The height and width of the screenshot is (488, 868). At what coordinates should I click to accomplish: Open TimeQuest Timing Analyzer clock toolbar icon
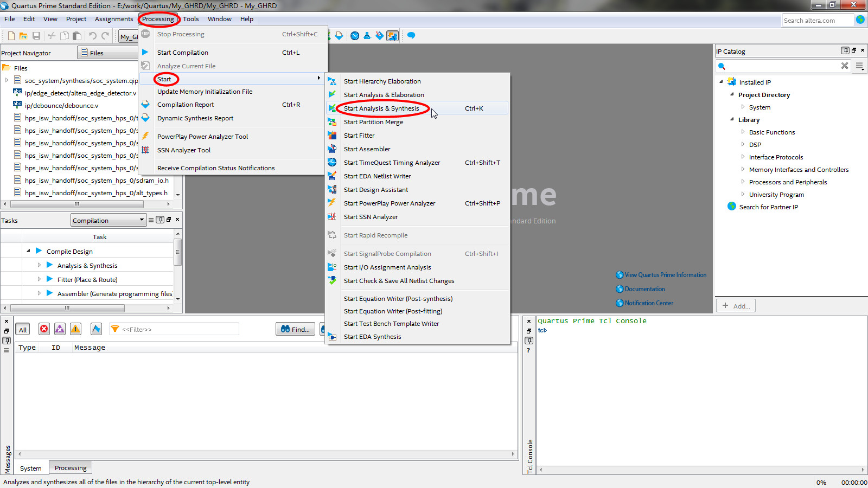click(x=355, y=36)
